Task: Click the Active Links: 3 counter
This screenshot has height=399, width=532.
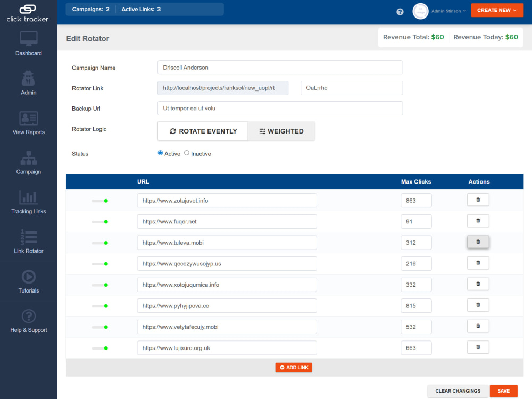Action: (141, 9)
